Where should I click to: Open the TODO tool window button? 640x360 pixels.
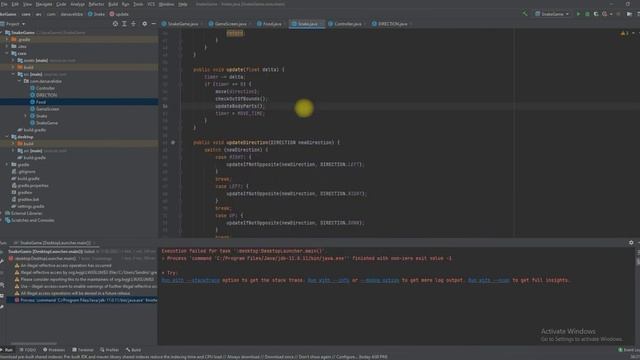click(x=28, y=350)
